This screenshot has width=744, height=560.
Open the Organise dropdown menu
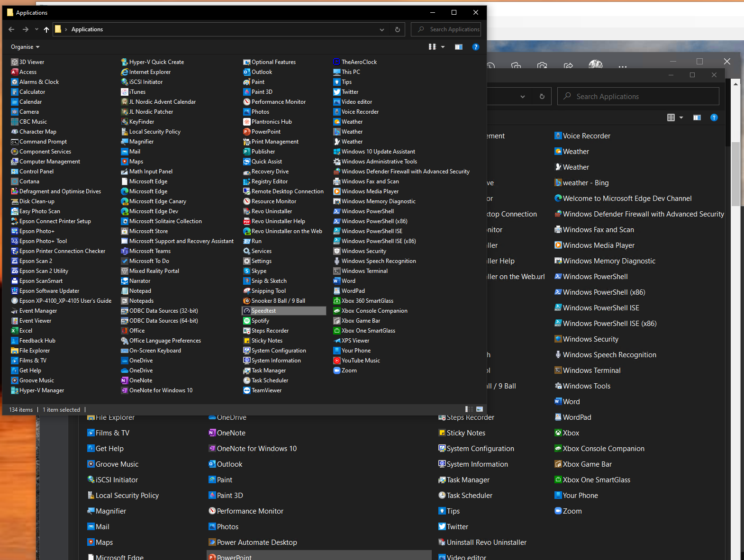[x=25, y=47]
